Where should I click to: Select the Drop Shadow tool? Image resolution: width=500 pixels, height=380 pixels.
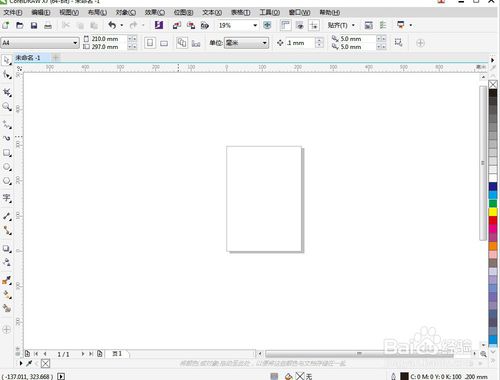click(7, 249)
